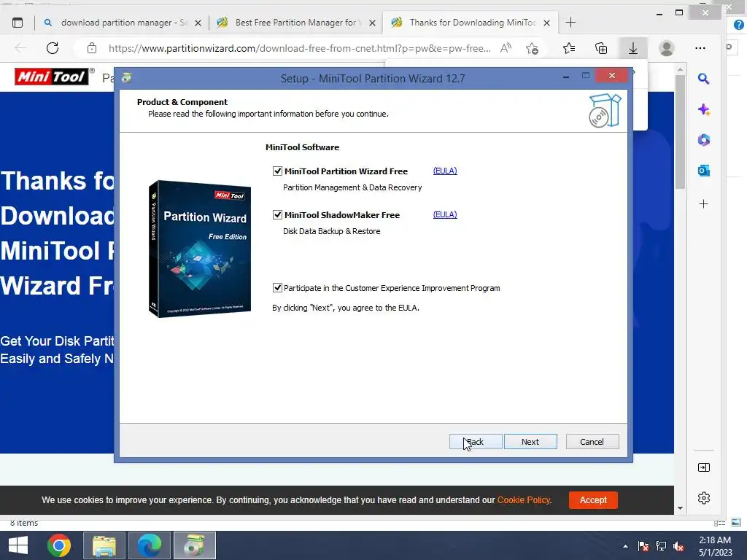Viewport: 747px width, 560px height.
Task: Click Next to continue setup
Action: (530, 441)
